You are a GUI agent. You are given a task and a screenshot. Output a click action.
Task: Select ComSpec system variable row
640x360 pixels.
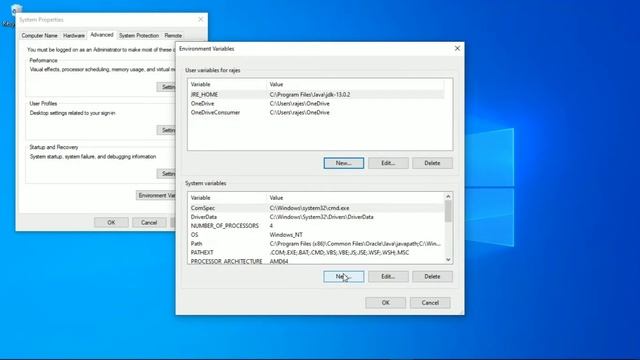pyautogui.click(x=316, y=208)
